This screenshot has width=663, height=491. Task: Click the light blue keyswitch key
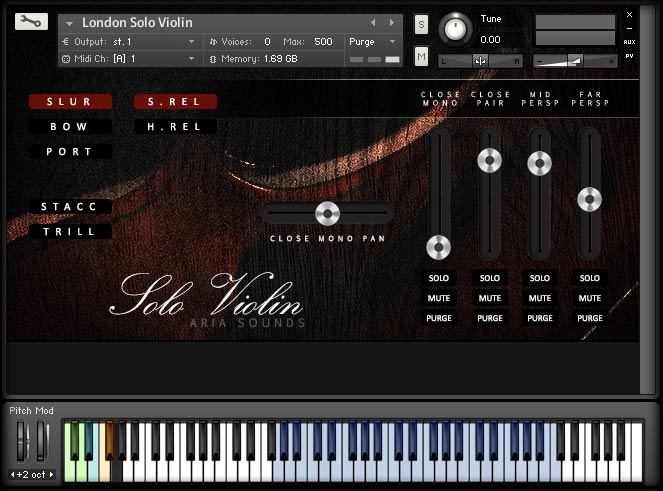(x=93, y=472)
